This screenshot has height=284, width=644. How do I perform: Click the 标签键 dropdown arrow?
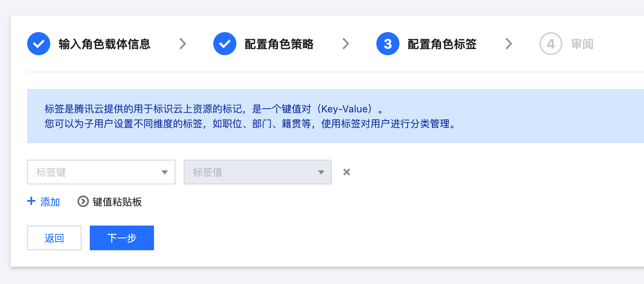coord(165,172)
